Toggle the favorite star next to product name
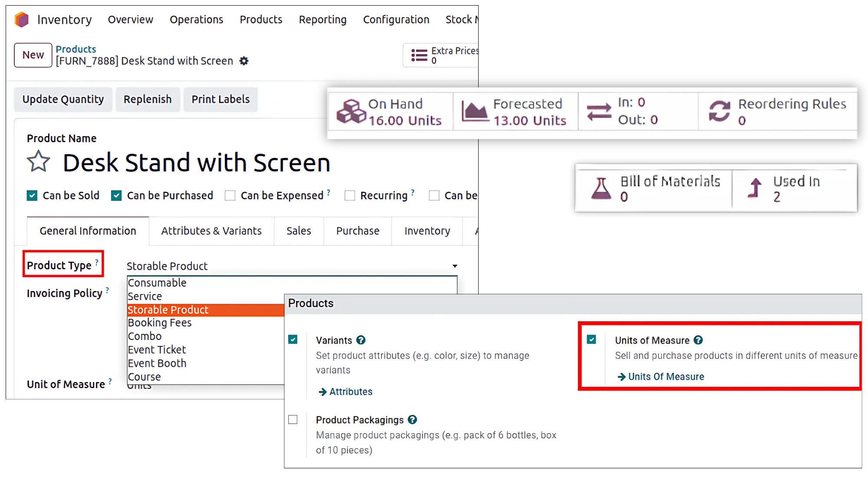 point(39,162)
